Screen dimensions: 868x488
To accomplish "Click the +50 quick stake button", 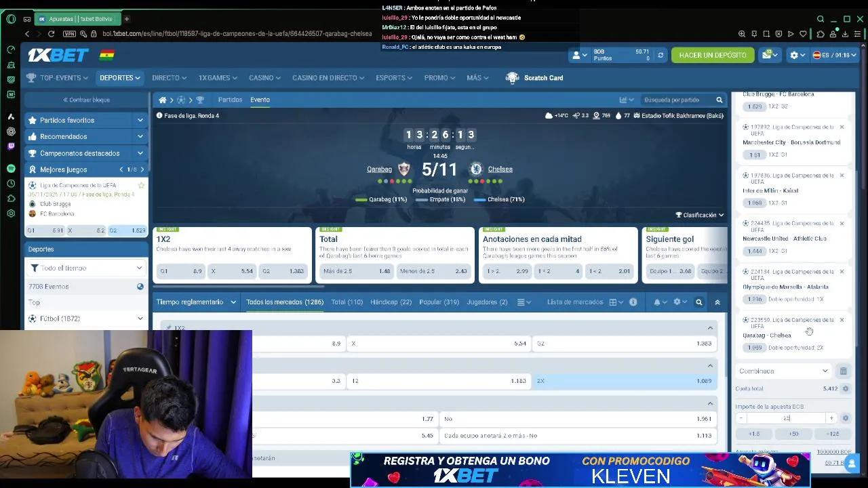I will tap(793, 434).
